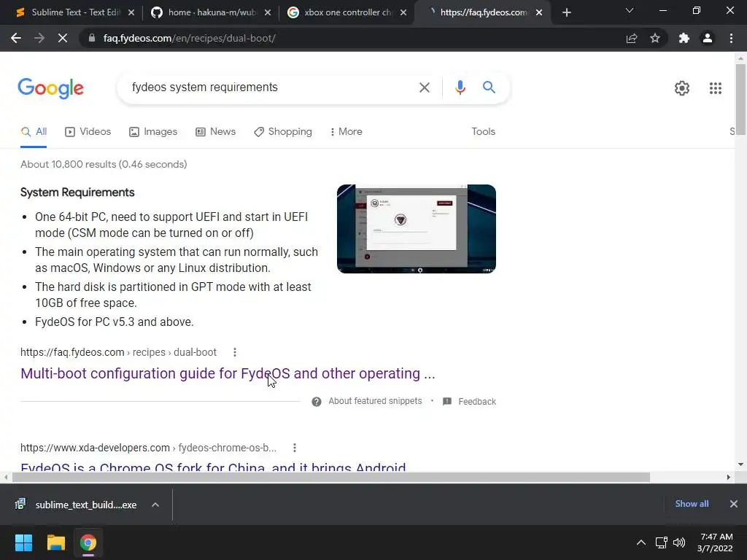Open the FydeOS Chrome OS fork link
Viewport: 747px width, 560px height.
tap(213, 467)
